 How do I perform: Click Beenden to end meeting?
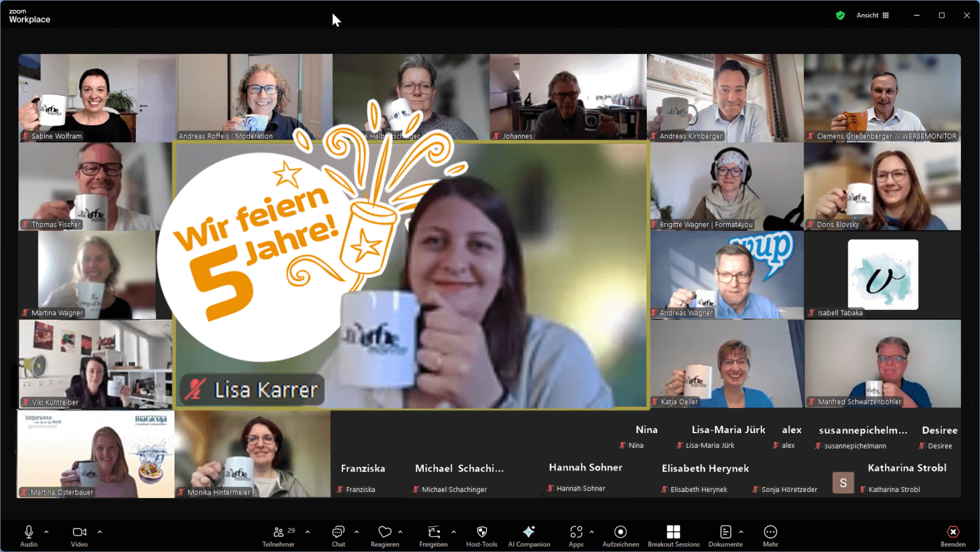tap(953, 532)
